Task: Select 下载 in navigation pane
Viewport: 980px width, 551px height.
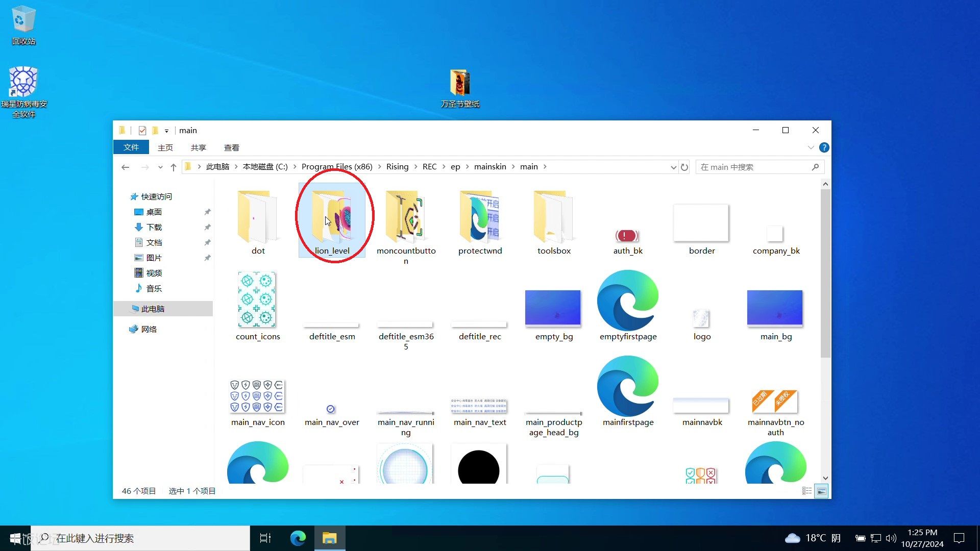Action: 154,227
